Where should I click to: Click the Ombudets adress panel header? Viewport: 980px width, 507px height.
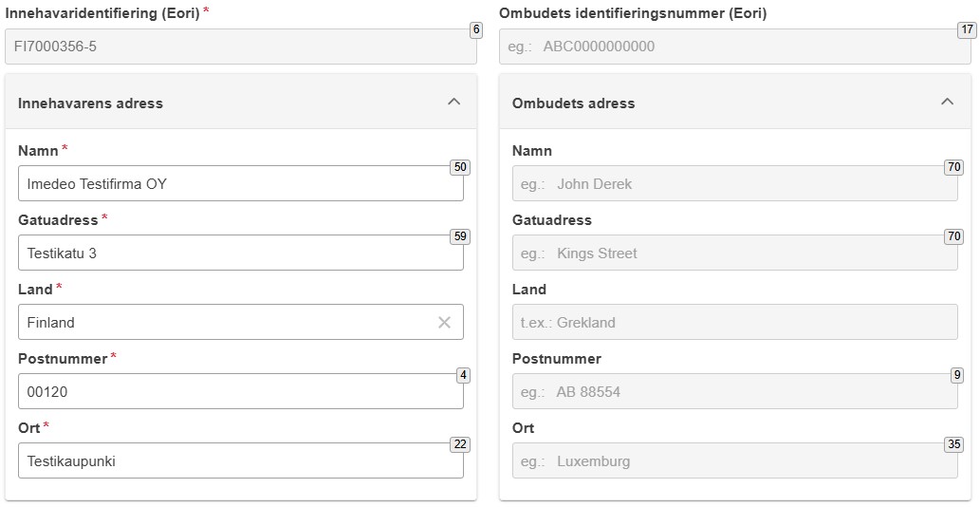(735, 102)
